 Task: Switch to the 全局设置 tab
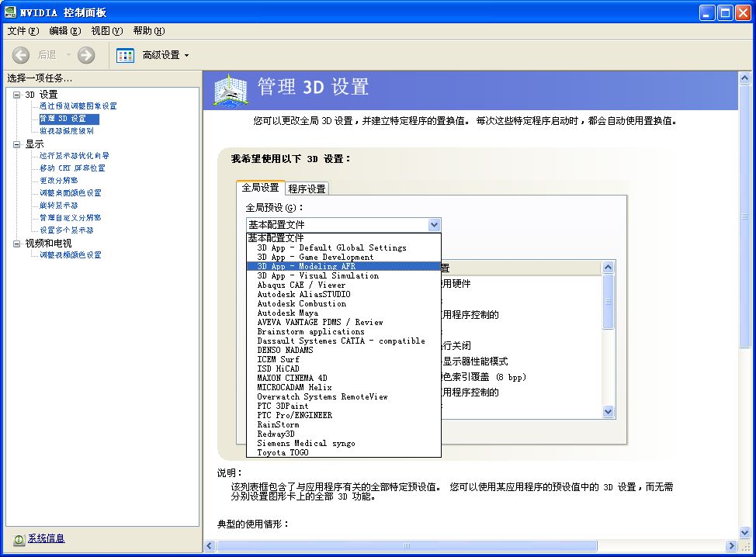260,188
